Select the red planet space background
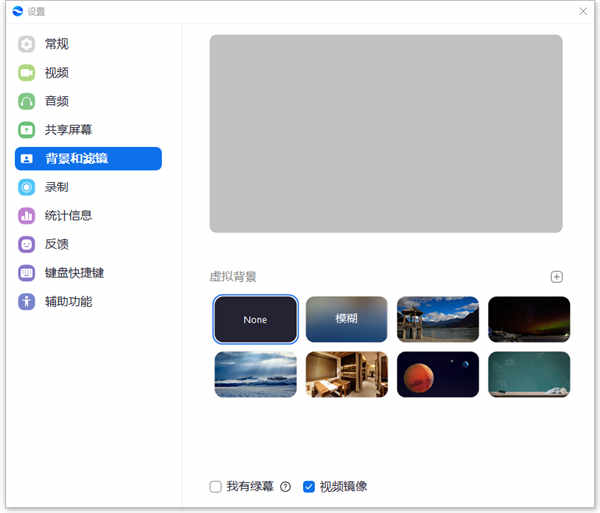This screenshot has height=513, width=600. [x=438, y=375]
